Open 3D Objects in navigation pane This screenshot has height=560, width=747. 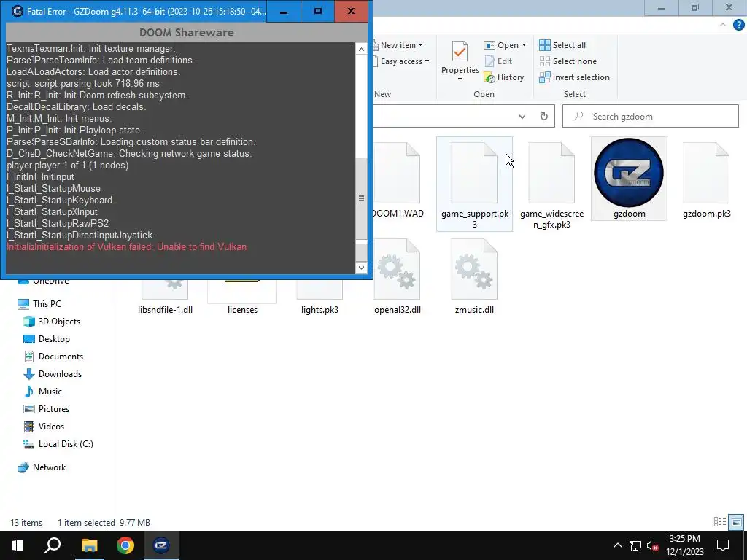(52, 322)
